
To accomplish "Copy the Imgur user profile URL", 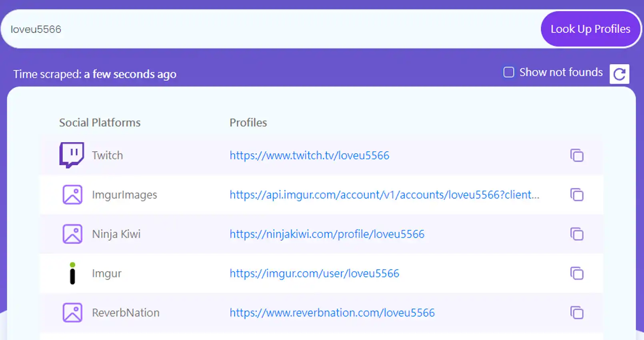I will (577, 273).
